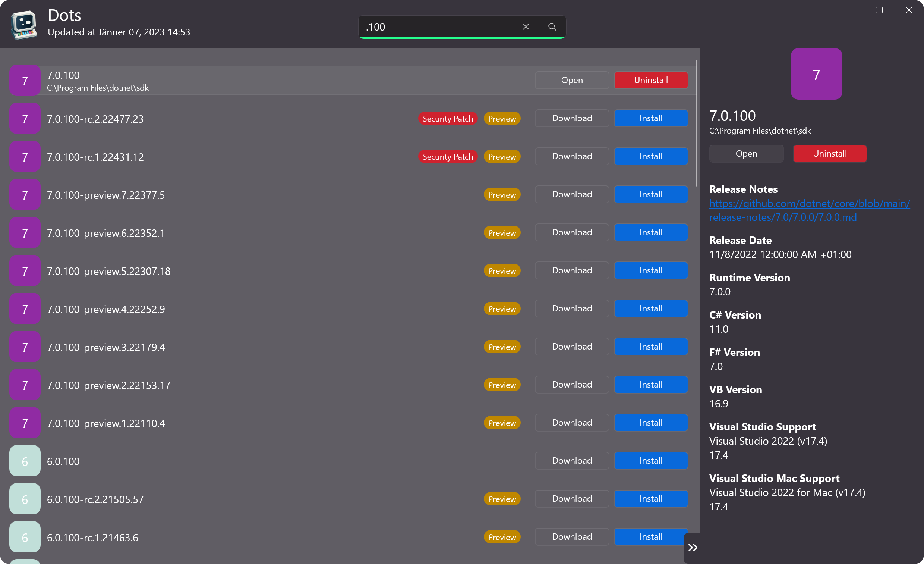
Task: Clear the search box with X icon
Action: [x=526, y=26]
